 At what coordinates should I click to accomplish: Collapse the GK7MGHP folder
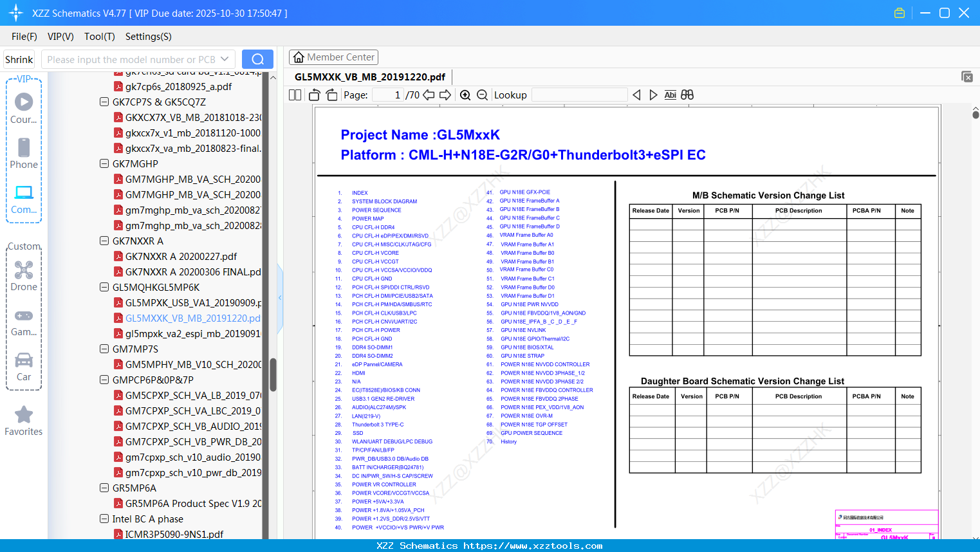click(x=104, y=163)
